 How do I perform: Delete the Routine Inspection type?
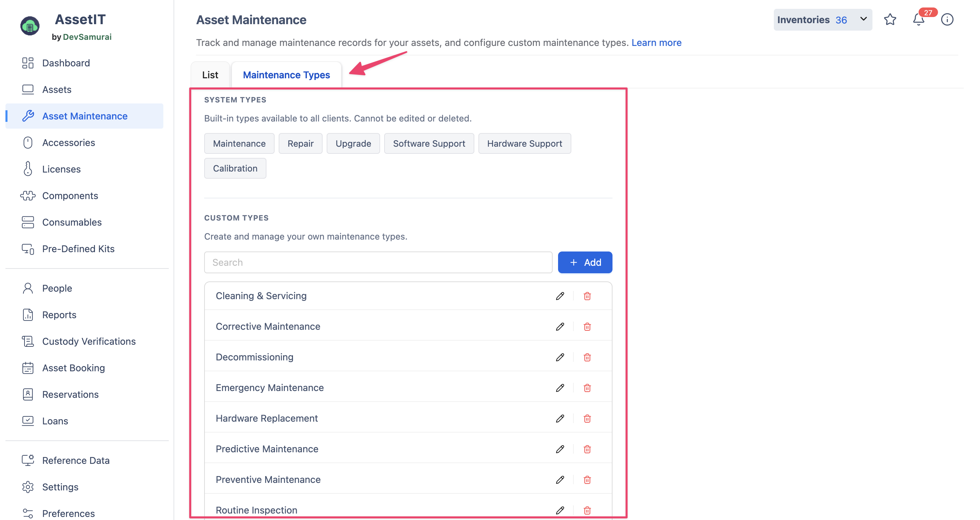[x=587, y=510]
